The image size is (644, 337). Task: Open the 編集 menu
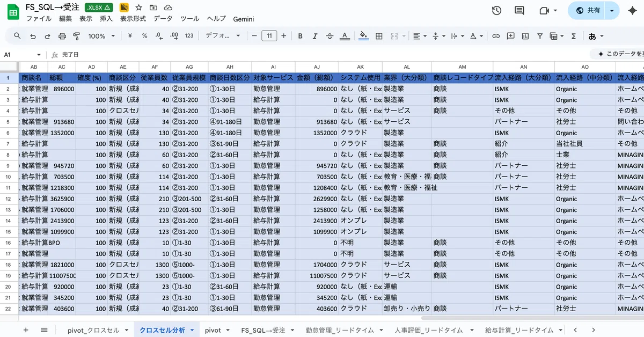click(65, 19)
